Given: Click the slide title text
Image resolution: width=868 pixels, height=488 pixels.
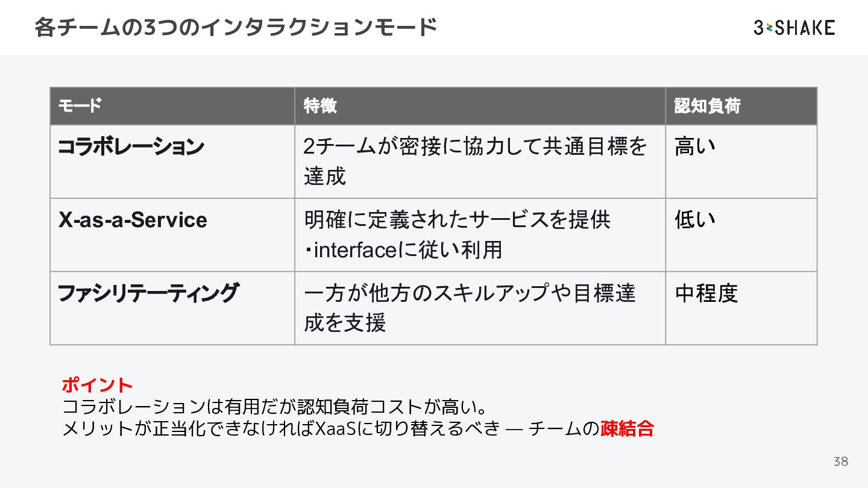Looking at the screenshot, I should coord(235,28).
